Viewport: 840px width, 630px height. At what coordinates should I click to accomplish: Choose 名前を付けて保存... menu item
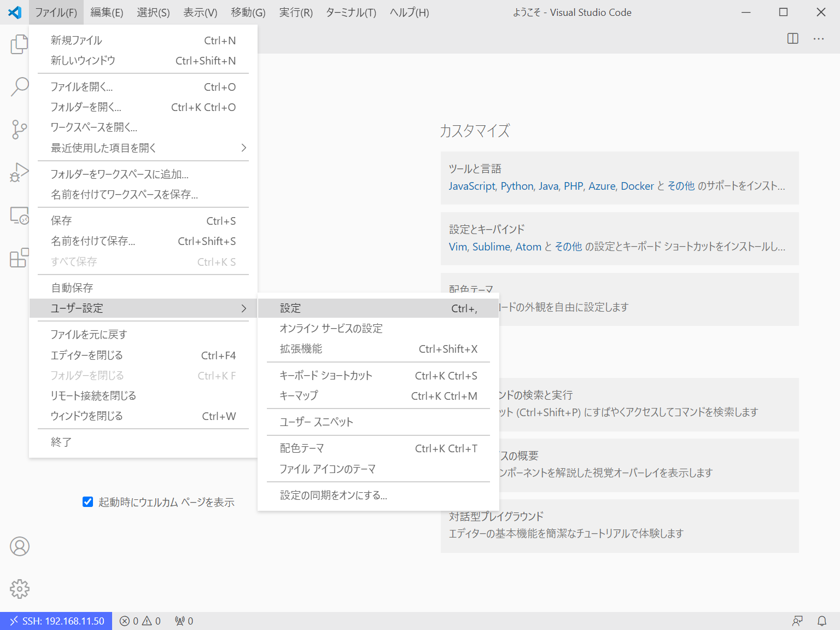click(143, 241)
